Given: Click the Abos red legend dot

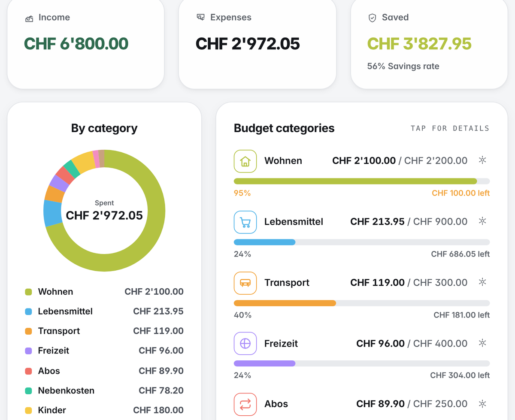Looking at the screenshot, I should [28, 371].
